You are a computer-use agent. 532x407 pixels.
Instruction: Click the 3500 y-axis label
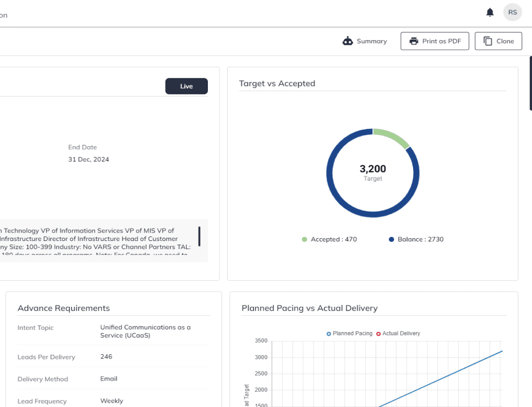click(261, 340)
